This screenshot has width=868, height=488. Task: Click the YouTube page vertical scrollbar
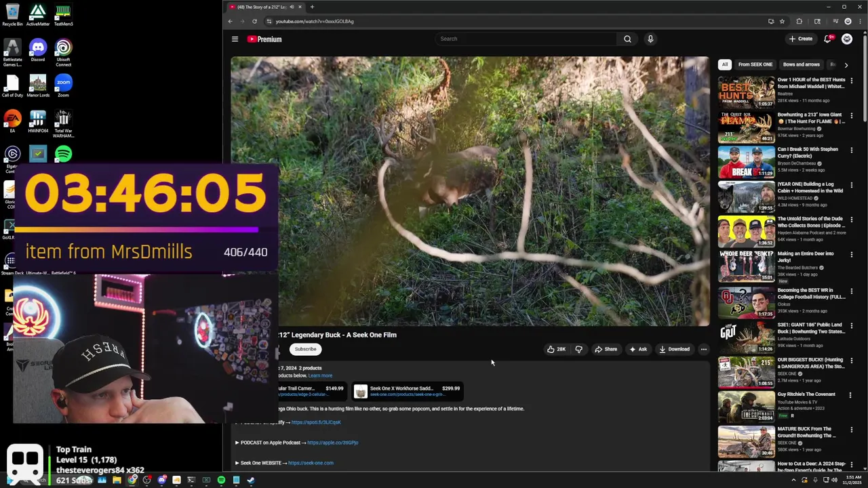865,78
